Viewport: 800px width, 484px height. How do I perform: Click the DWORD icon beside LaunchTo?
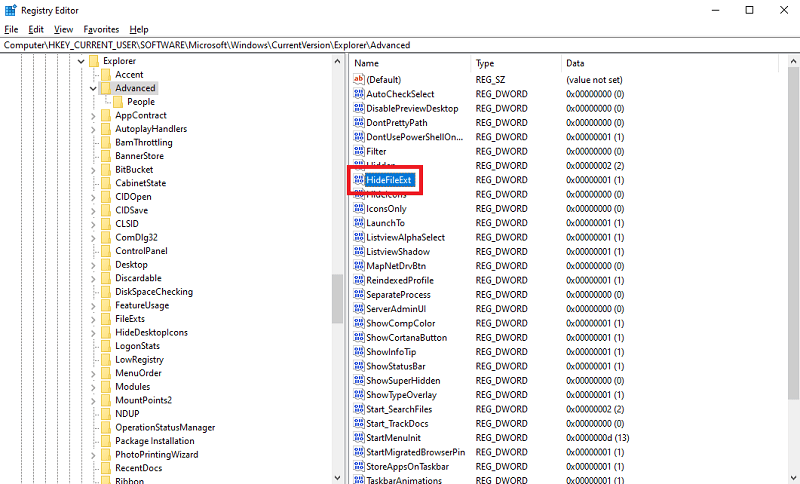pyautogui.click(x=358, y=223)
